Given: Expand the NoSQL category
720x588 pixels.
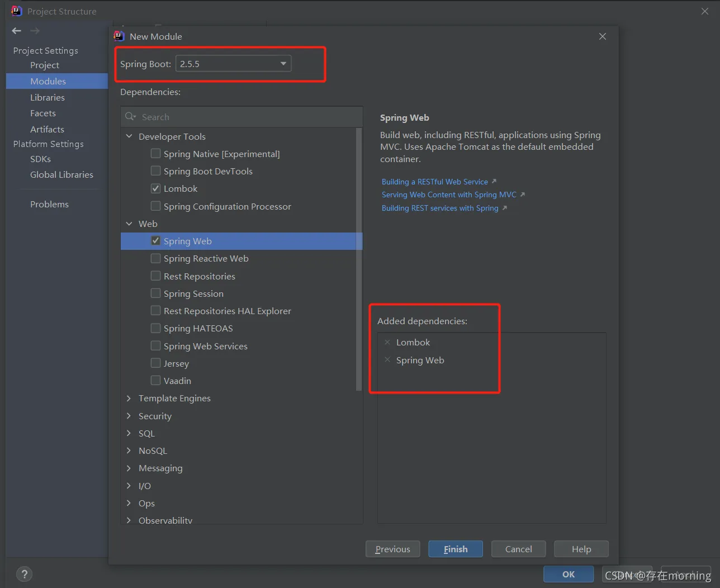Looking at the screenshot, I should coord(129,451).
